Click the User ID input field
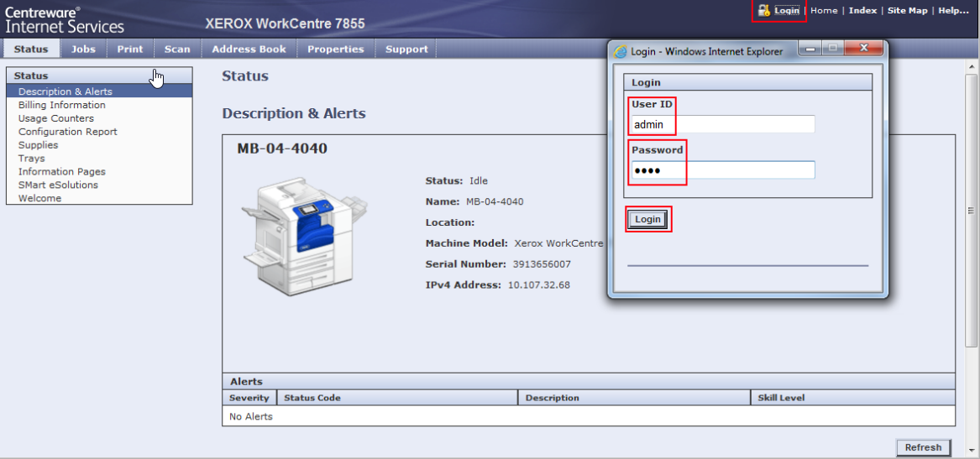This screenshot has width=980, height=459. point(723,124)
